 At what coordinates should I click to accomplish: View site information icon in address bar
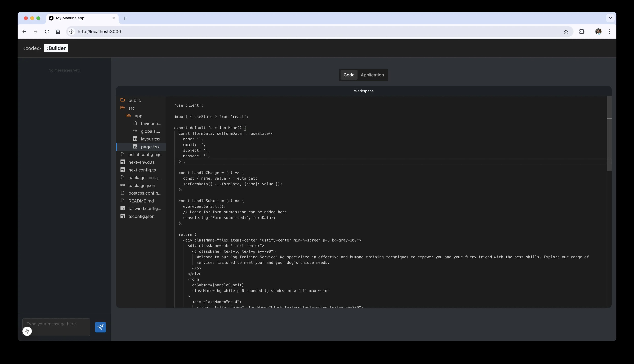71,32
